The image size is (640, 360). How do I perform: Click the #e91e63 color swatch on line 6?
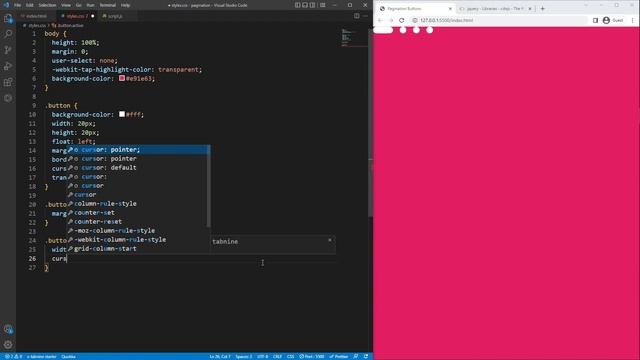(122, 78)
